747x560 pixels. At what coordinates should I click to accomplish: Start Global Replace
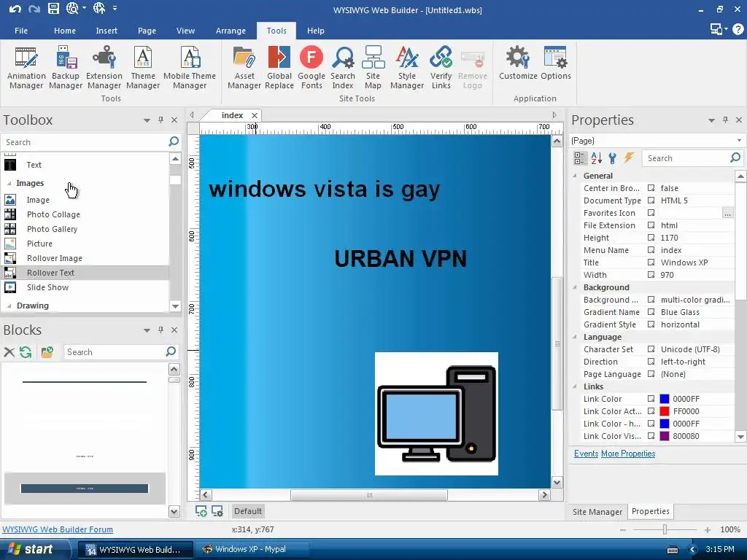click(279, 68)
